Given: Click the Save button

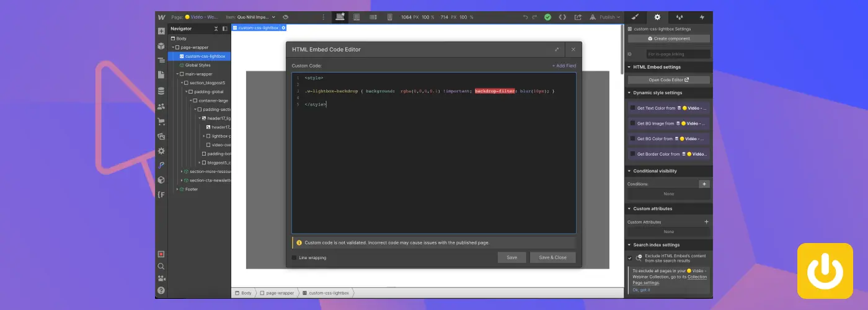Looking at the screenshot, I should tap(511, 257).
